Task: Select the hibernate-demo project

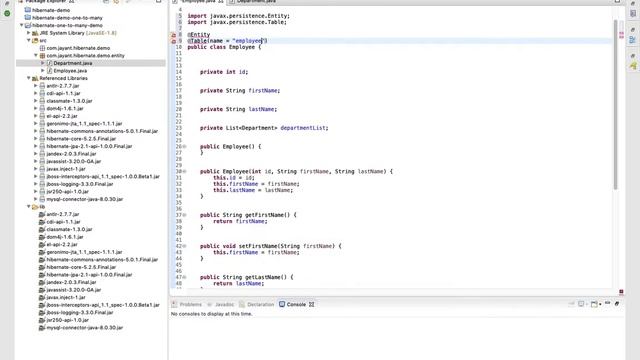Action: pos(51,10)
